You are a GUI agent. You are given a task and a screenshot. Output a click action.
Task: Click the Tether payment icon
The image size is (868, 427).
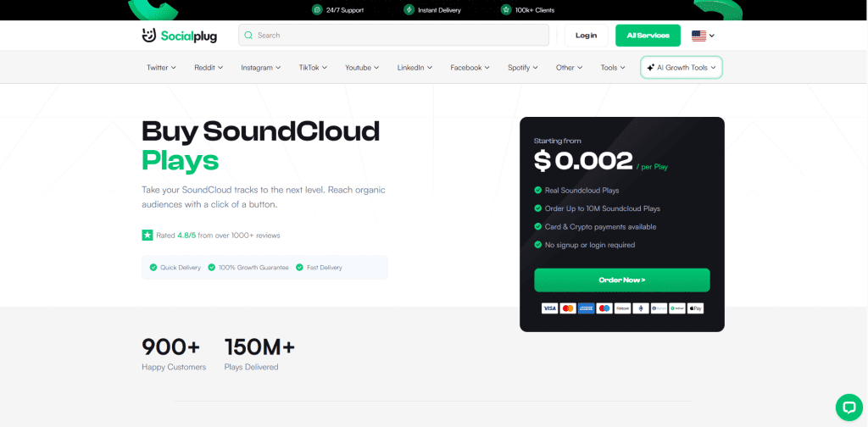pyautogui.click(x=677, y=308)
